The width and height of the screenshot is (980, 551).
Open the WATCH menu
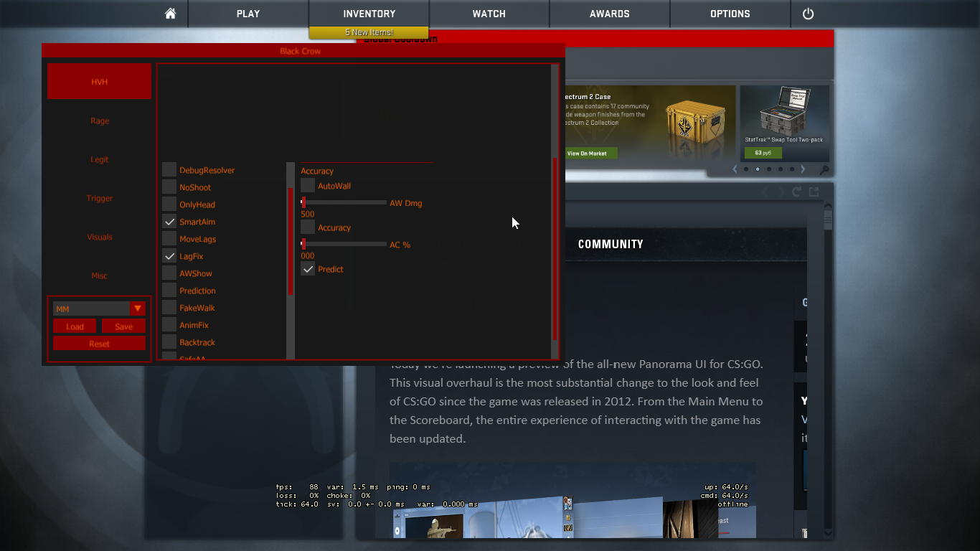[x=489, y=14]
